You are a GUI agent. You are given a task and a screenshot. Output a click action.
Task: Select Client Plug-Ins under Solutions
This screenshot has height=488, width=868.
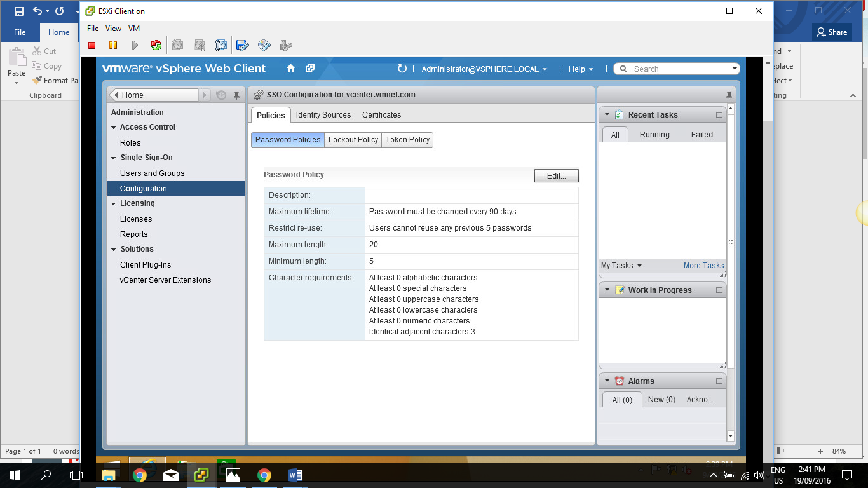click(x=146, y=265)
